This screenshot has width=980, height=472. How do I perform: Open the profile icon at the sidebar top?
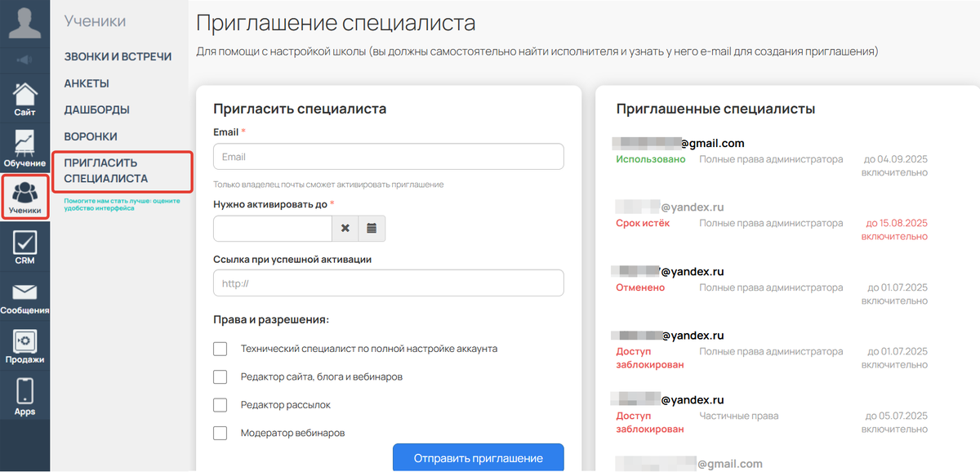coord(24,22)
